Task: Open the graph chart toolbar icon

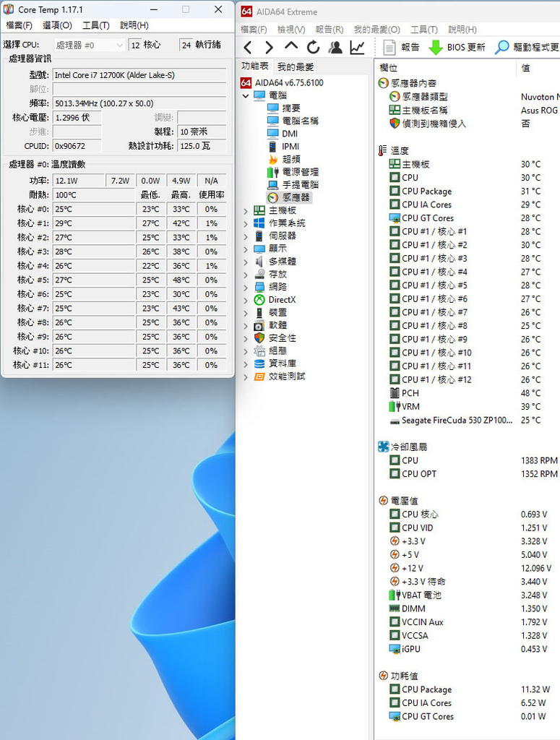Action: [357, 47]
